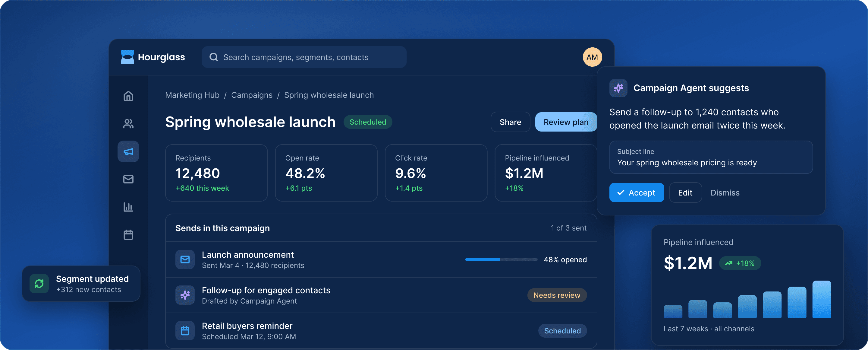Accept the Campaign Agent suggestion
This screenshot has height=350, width=868.
636,192
